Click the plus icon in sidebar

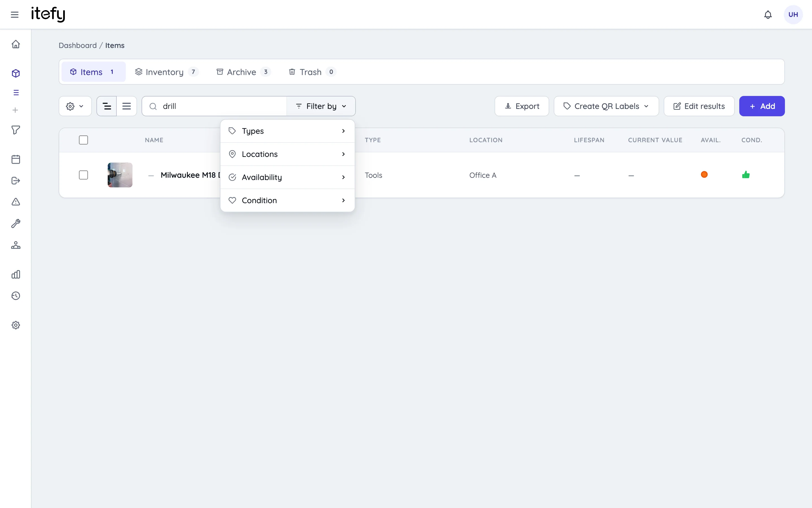[x=15, y=110]
